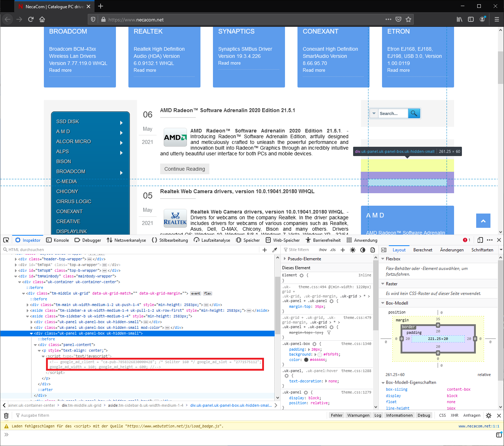Image resolution: width=504 pixels, height=446 pixels.
Task: Expand the aside.tm-sidebar-a tree node
Action: click(x=27, y=310)
